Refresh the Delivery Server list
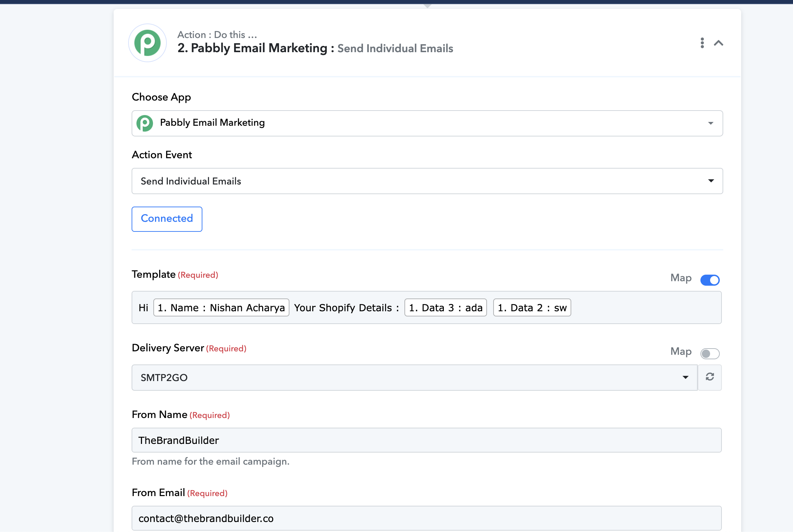The width and height of the screenshot is (793, 532). pos(710,378)
